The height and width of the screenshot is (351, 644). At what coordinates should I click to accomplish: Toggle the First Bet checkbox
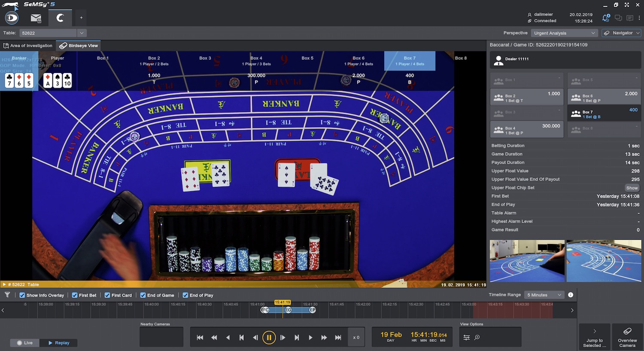point(75,295)
